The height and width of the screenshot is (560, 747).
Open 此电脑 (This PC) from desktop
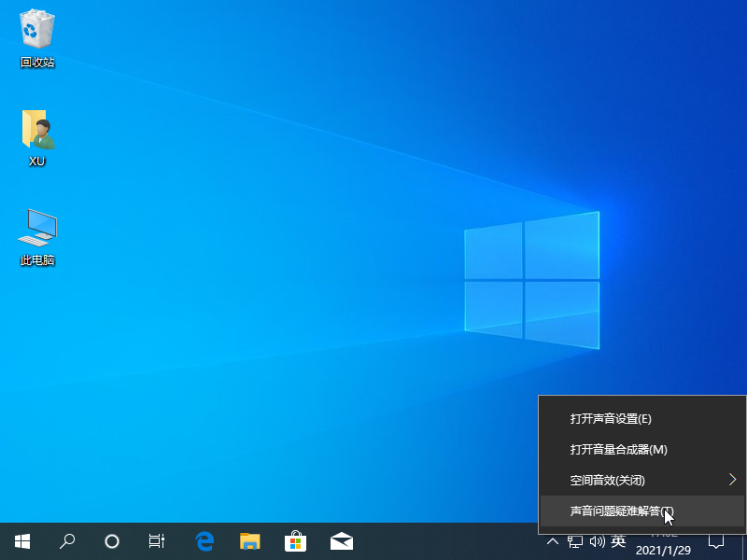(x=35, y=227)
